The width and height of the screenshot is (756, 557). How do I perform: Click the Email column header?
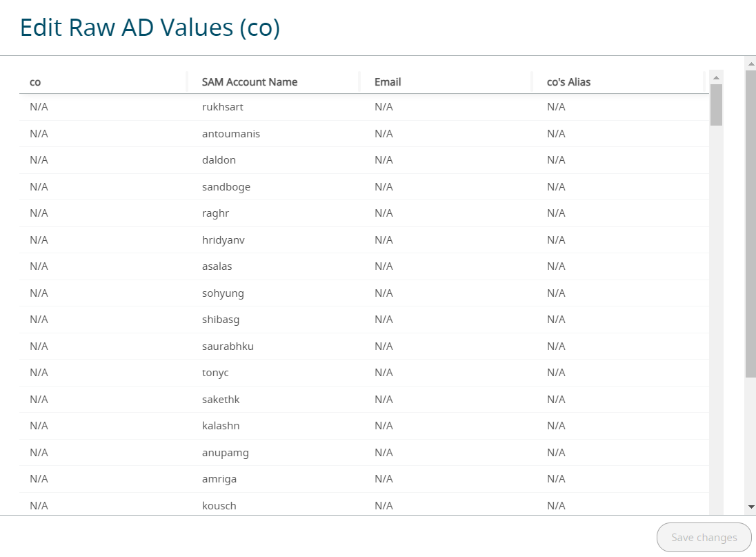click(x=388, y=82)
